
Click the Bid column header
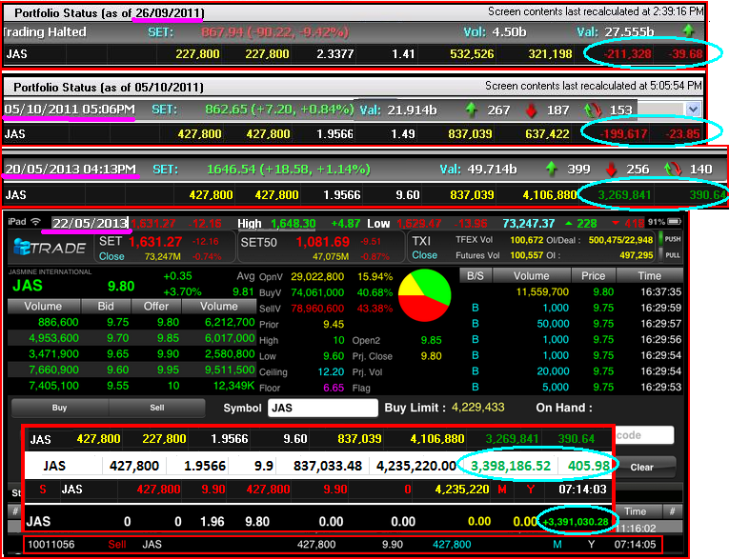pyautogui.click(x=106, y=307)
